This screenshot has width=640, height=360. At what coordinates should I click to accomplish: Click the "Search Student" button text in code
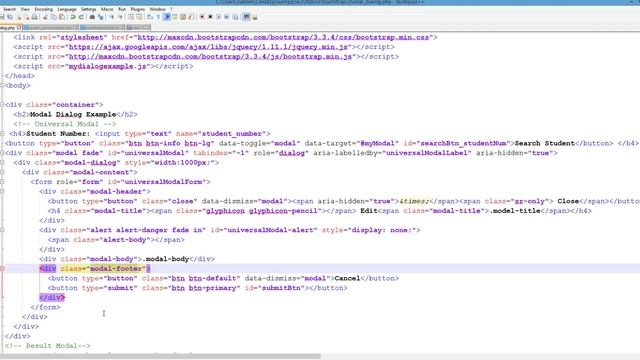(x=544, y=143)
